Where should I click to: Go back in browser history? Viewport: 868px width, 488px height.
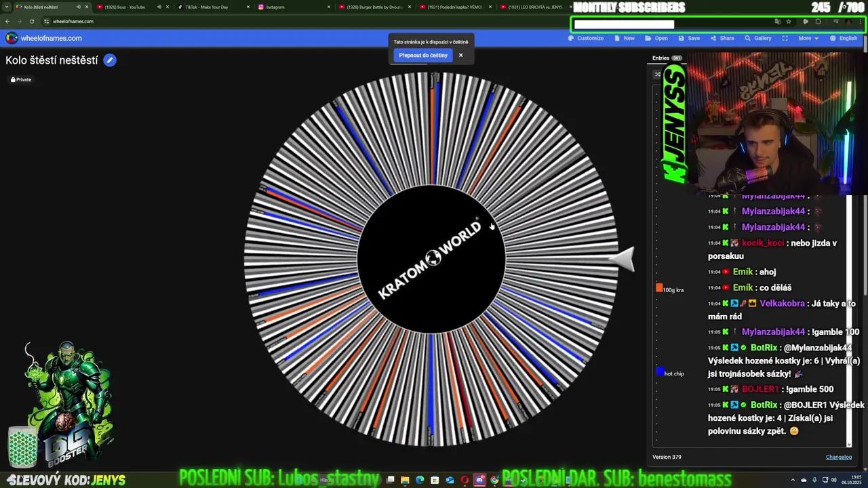pyautogui.click(x=8, y=21)
